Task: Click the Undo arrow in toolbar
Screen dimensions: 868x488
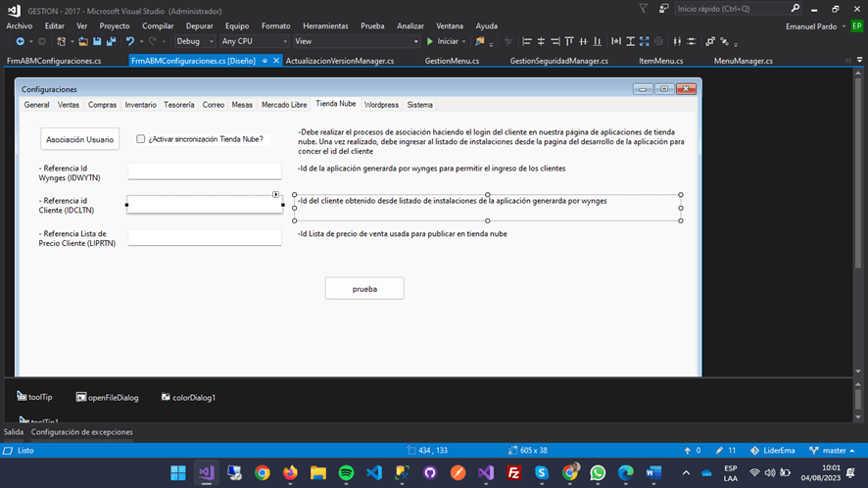Action: point(130,42)
